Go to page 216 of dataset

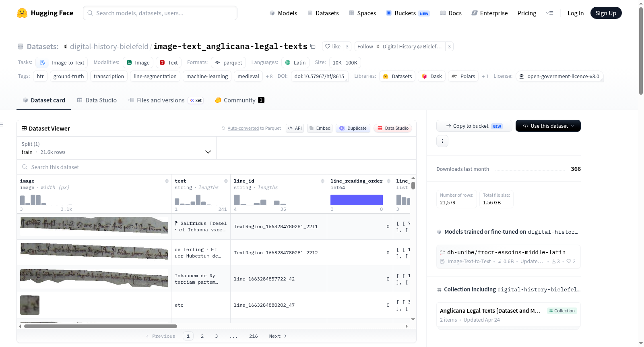click(x=253, y=336)
